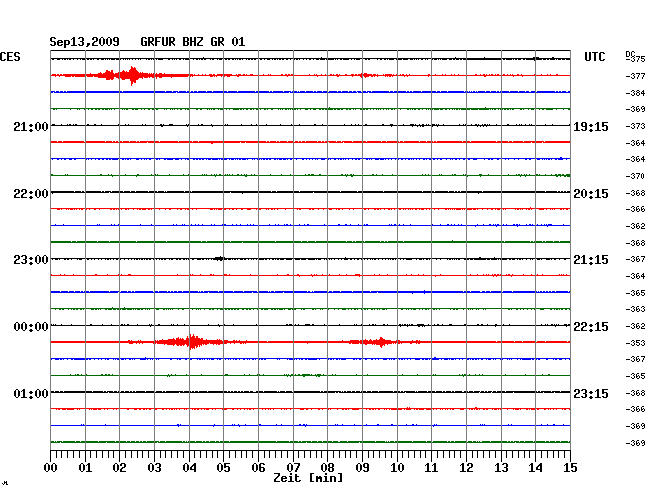Click the "13" minute axis label
650x494 pixels.
pos(501,468)
